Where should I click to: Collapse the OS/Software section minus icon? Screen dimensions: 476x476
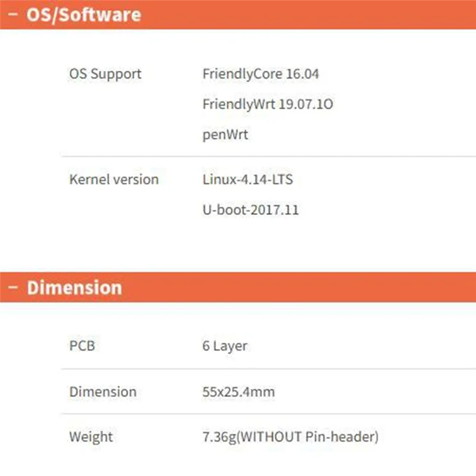pyautogui.click(x=12, y=14)
